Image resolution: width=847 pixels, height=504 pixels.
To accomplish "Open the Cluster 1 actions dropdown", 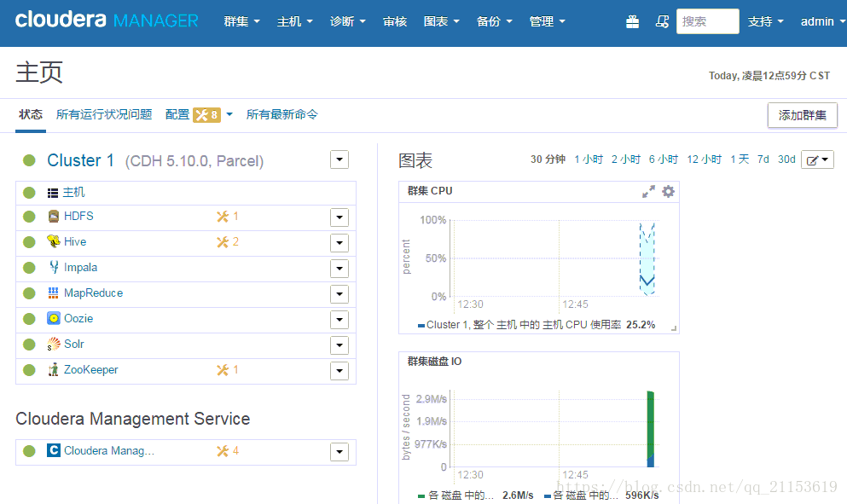I will (x=339, y=159).
